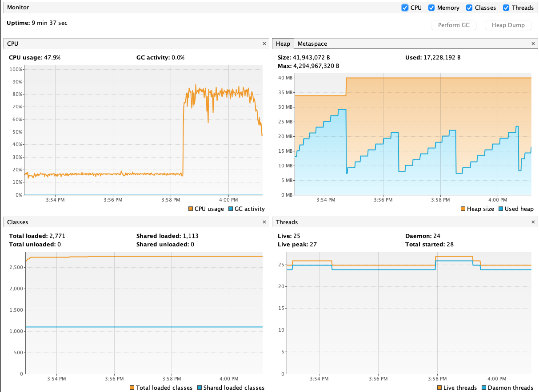The width and height of the screenshot is (539, 392).
Task: Uncheck the CPU checkbox
Action: point(404,8)
